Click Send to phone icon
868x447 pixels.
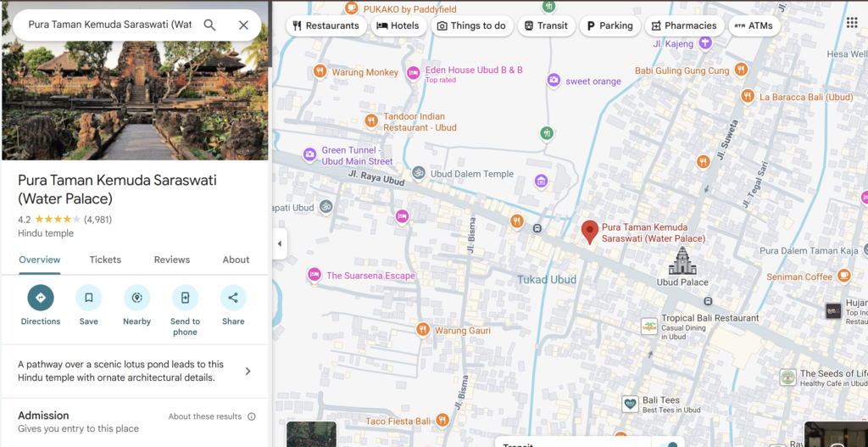[x=185, y=298]
